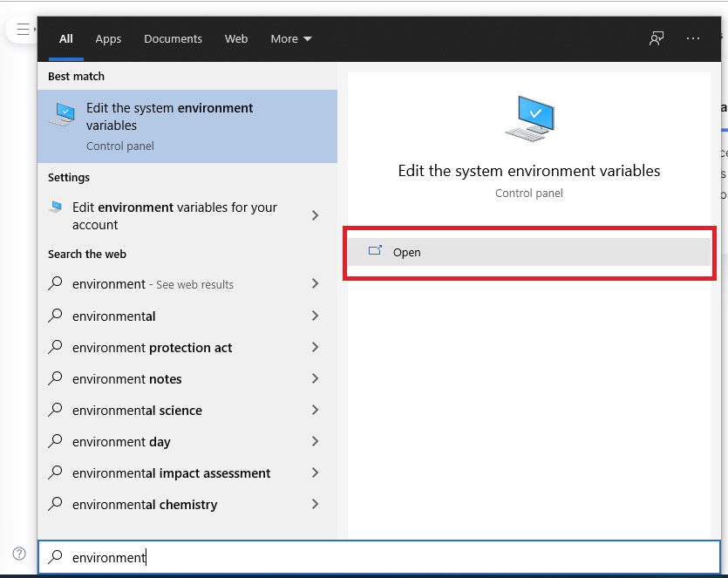Image resolution: width=728 pixels, height=578 pixels.
Task: Expand the 'environmental chemistry' chevron
Action: pyautogui.click(x=316, y=504)
